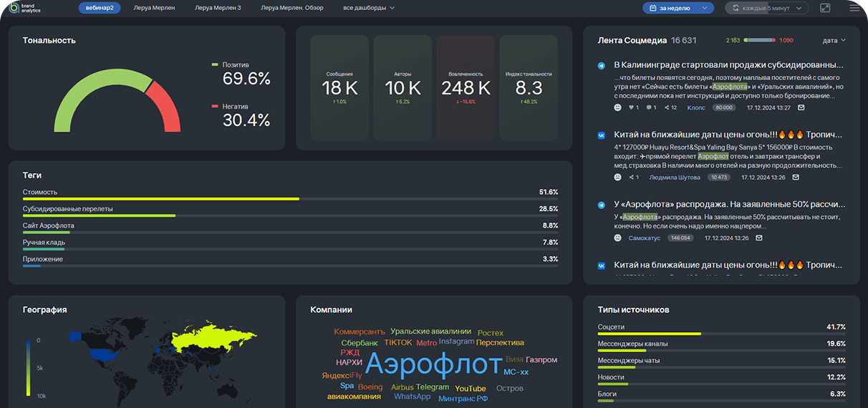Click sentiment face icon on Самокатус post

click(618, 238)
